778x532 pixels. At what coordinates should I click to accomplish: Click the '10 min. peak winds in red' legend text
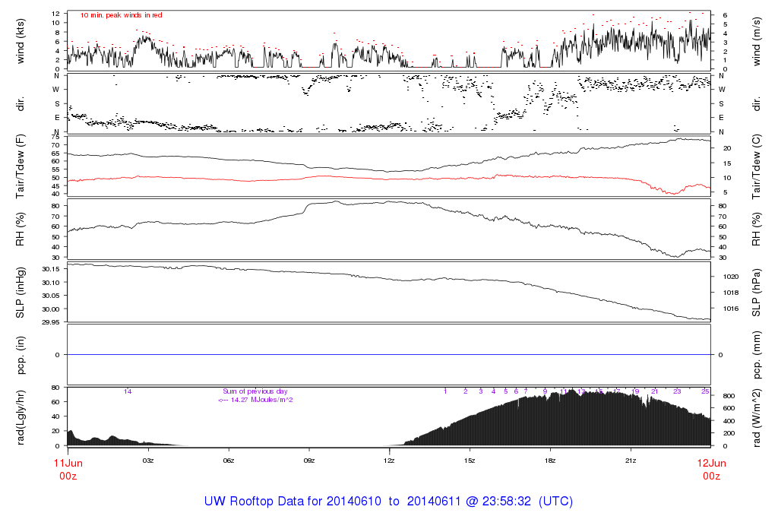[x=122, y=15]
